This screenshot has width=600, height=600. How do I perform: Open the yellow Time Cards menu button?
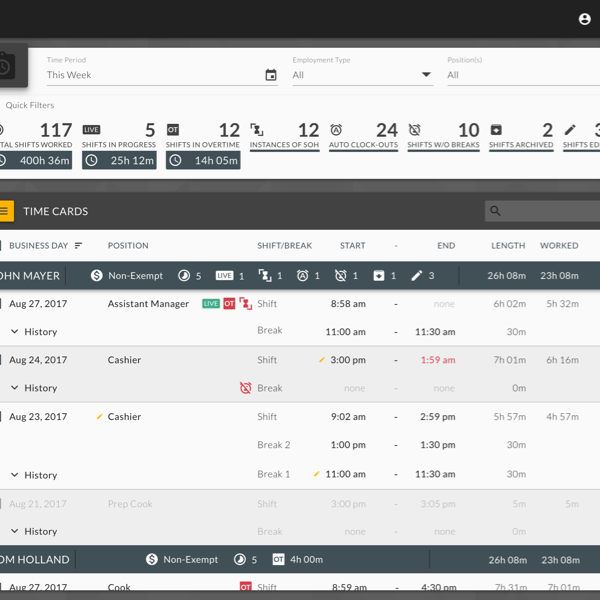click(5, 211)
